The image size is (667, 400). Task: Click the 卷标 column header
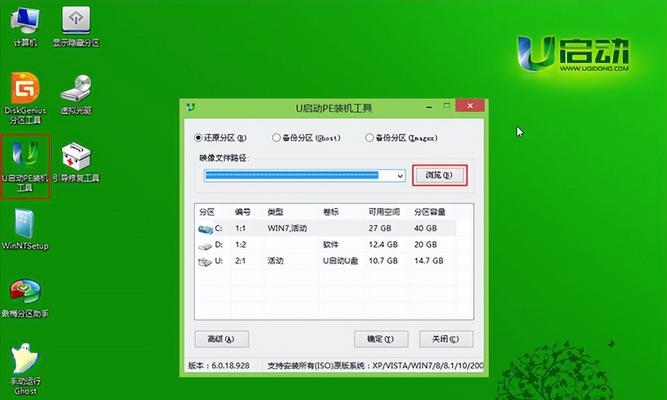331,212
